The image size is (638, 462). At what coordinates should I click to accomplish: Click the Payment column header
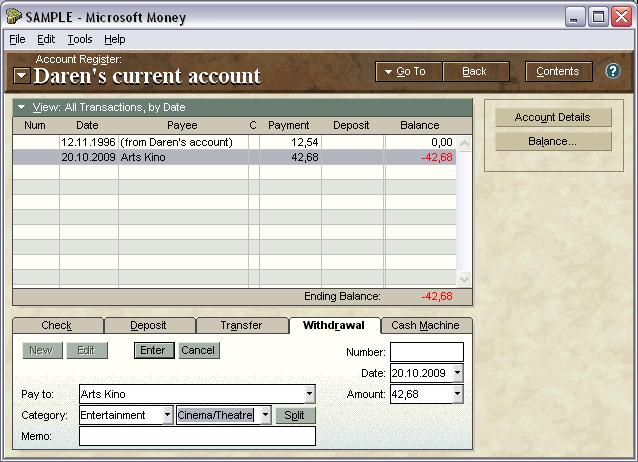[288, 125]
